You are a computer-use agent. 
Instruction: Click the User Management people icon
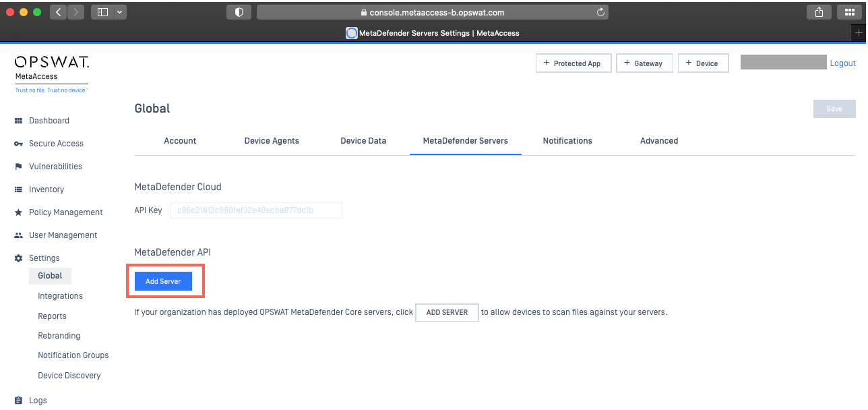(x=19, y=235)
